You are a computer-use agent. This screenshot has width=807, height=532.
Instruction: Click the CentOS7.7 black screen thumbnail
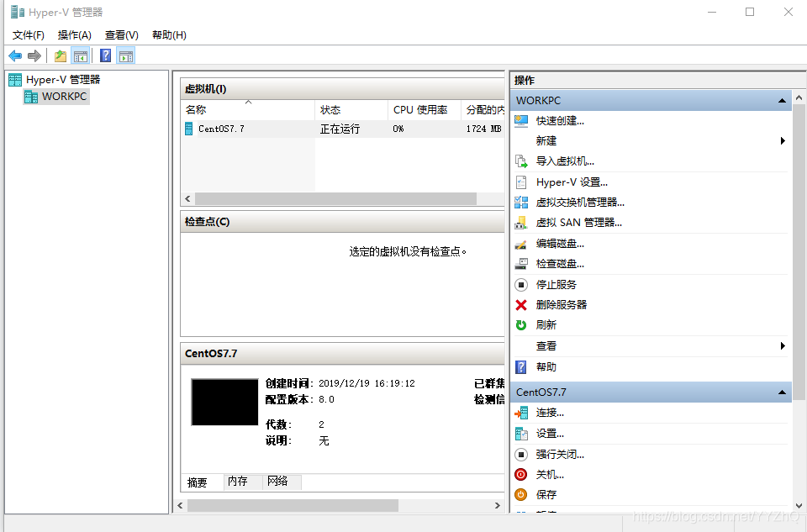[224, 403]
